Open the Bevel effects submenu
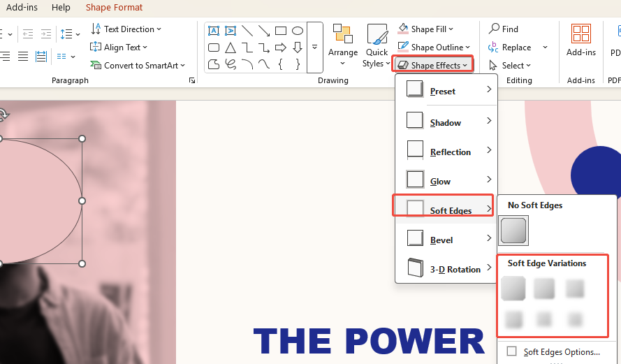Viewport: 621px width, 364px height. (446, 238)
